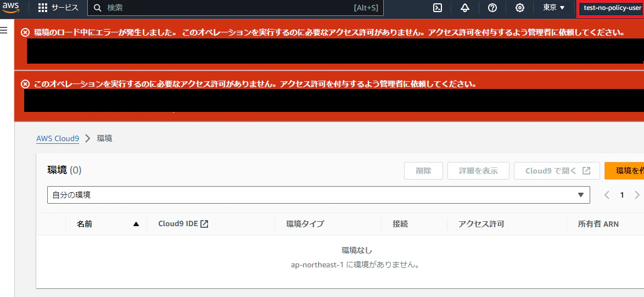Click the 詳細を表示 button

tap(479, 171)
